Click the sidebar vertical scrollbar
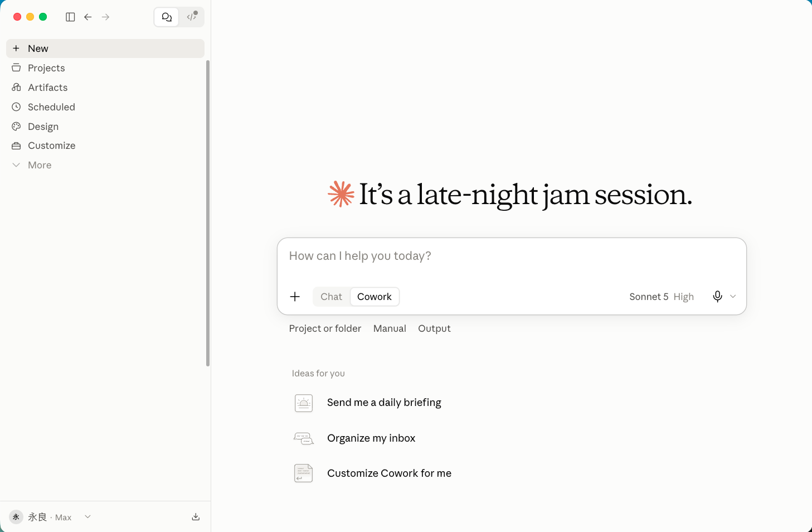This screenshot has height=532, width=812. (x=208, y=213)
